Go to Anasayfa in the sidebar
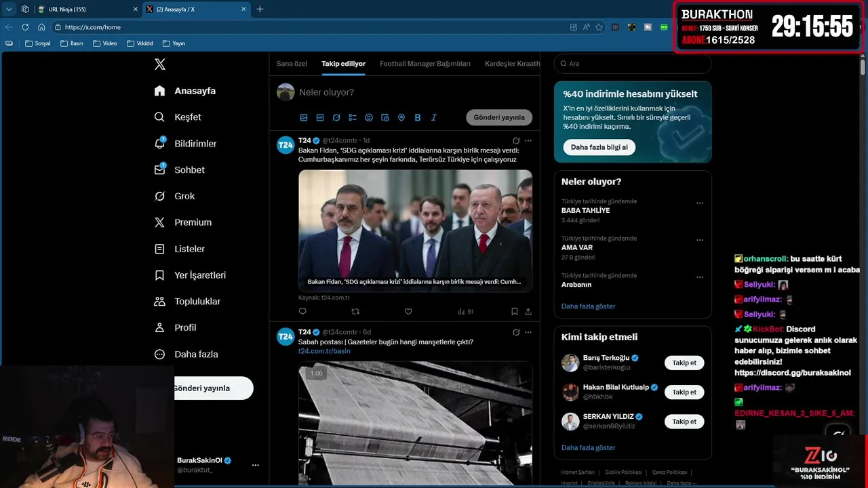 [x=185, y=91]
